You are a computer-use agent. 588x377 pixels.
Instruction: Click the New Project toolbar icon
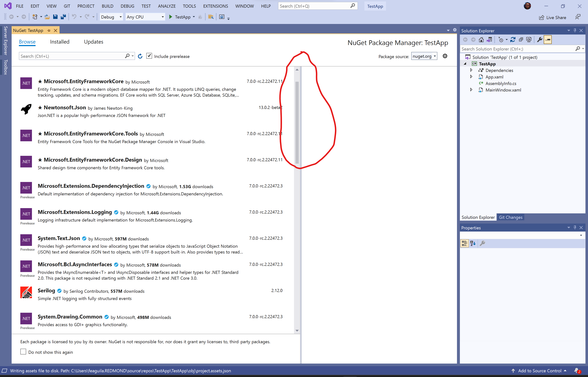pos(35,17)
